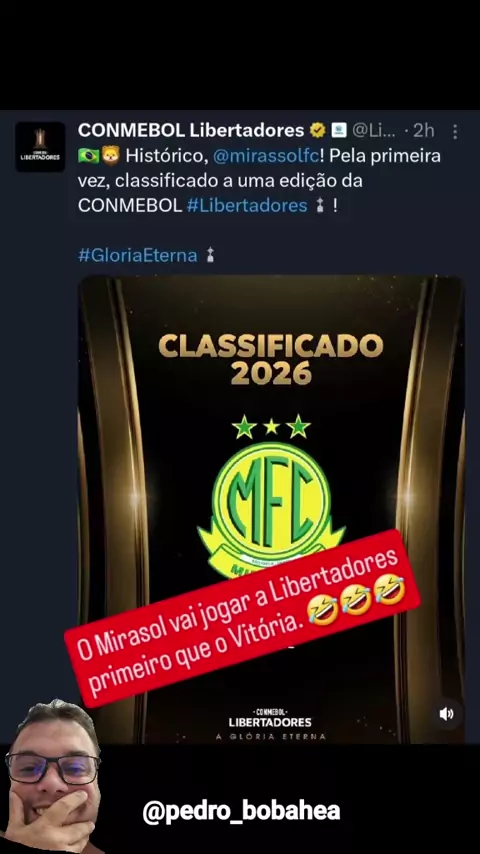This screenshot has width=480, height=854.
Task: Click the trophy emoji after #Libertadores
Action: click(320, 206)
